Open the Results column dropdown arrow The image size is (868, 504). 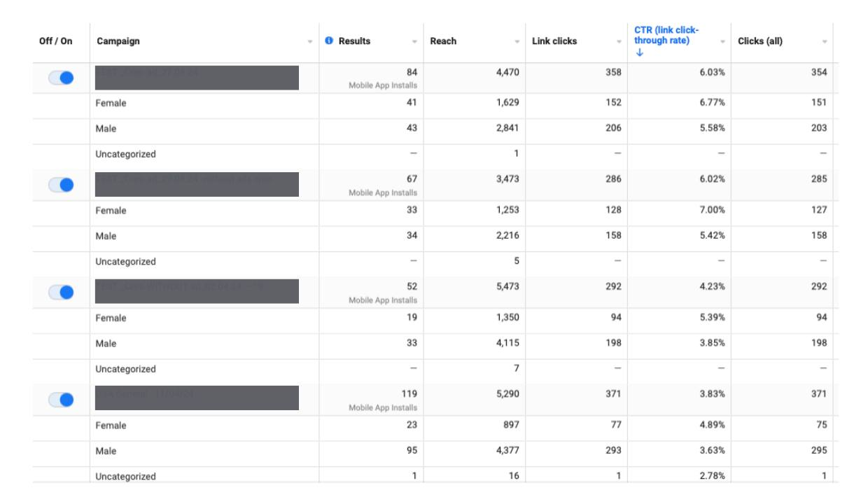(x=414, y=42)
